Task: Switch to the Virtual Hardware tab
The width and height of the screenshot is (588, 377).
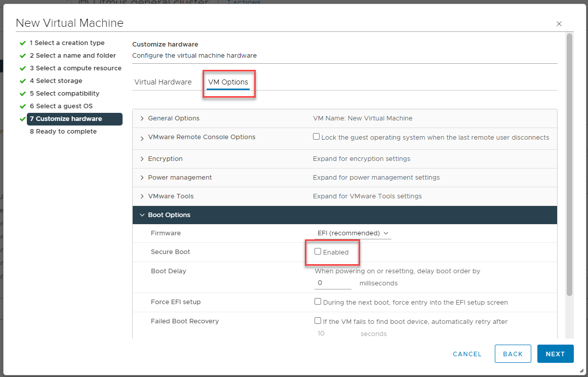Action: pyautogui.click(x=163, y=81)
